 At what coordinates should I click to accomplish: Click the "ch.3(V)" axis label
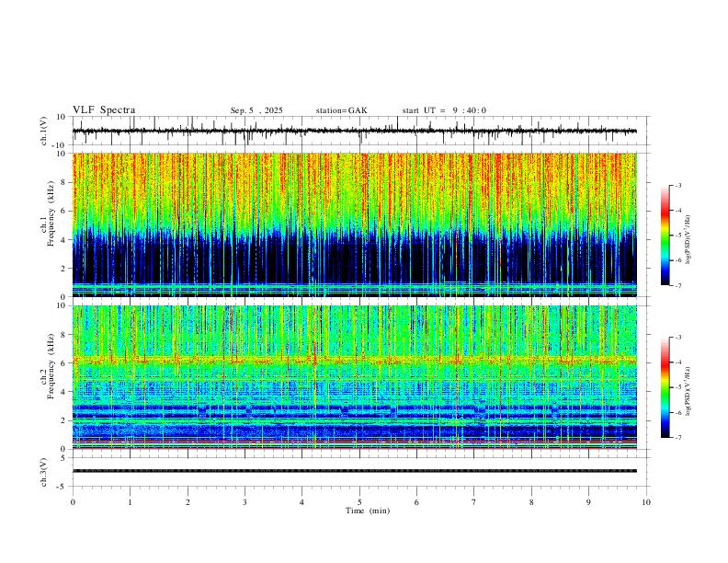tap(44, 473)
